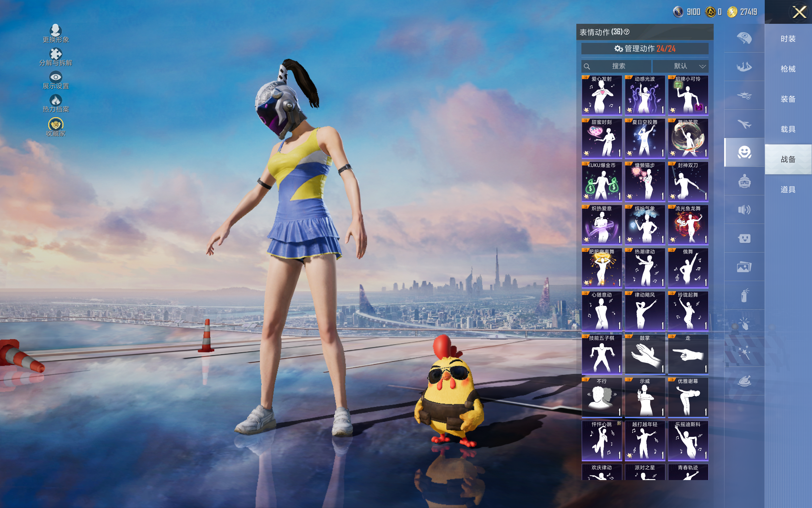Viewport: 812px width, 508px height.
Task: Select the 动感光波 emote
Action: [x=645, y=95]
